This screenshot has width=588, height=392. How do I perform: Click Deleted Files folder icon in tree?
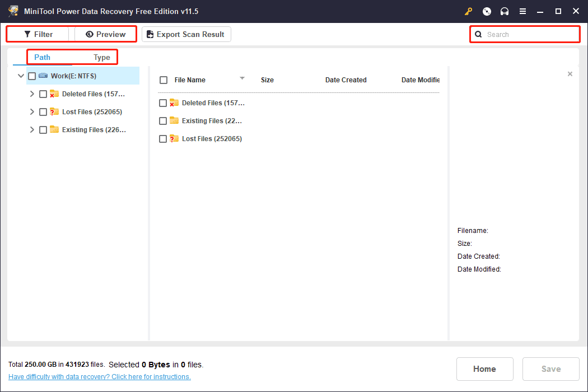point(54,94)
